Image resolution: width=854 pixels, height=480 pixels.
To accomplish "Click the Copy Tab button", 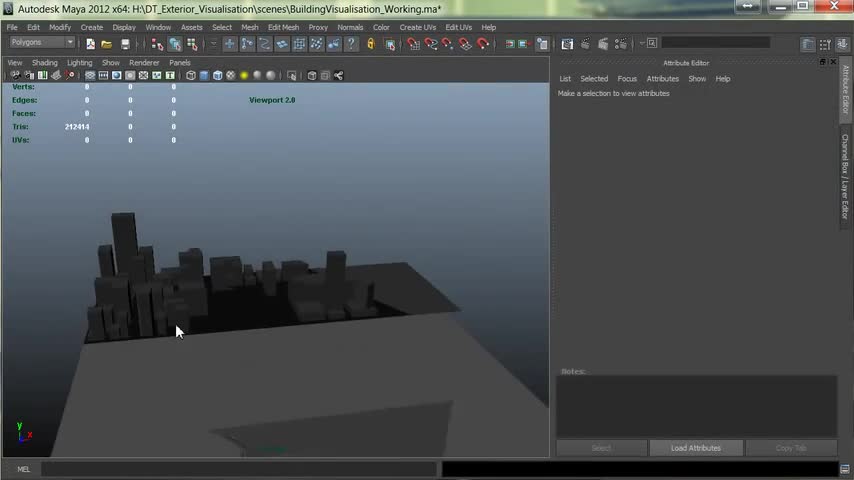I will [x=791, y=448].
